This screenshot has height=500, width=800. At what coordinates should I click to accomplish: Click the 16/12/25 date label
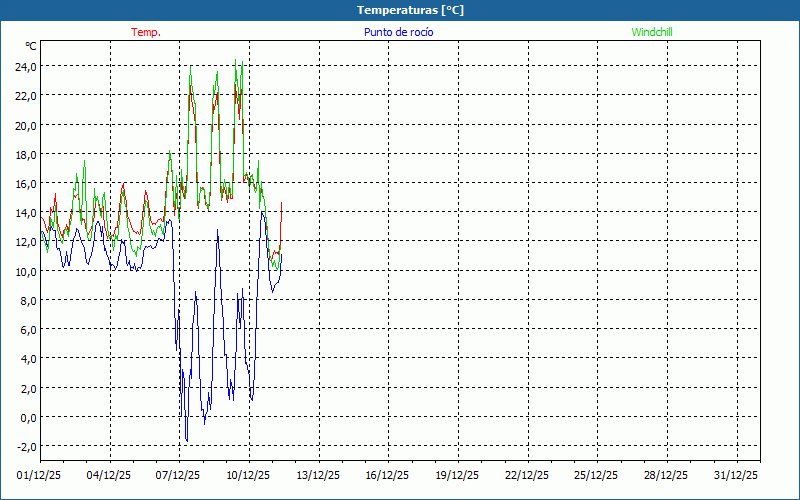[x=387, y=476]
